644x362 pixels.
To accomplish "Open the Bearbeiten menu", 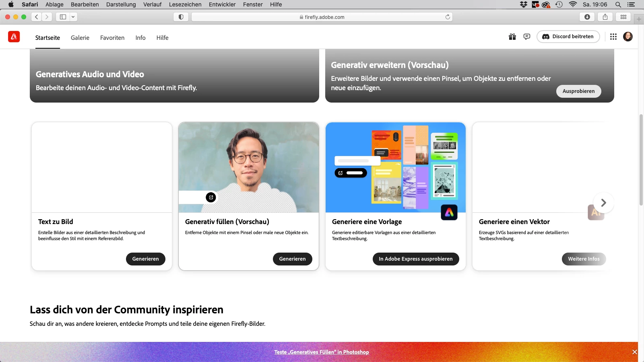I will 85,4.
